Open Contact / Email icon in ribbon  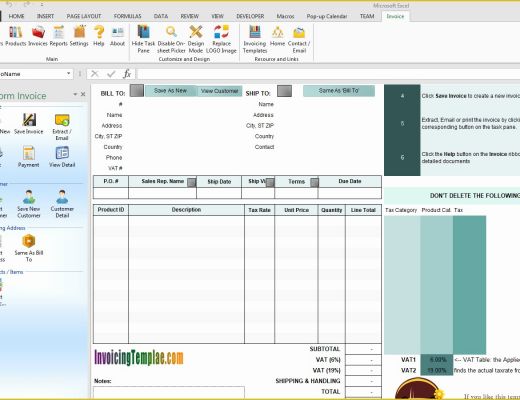[299, 39]
